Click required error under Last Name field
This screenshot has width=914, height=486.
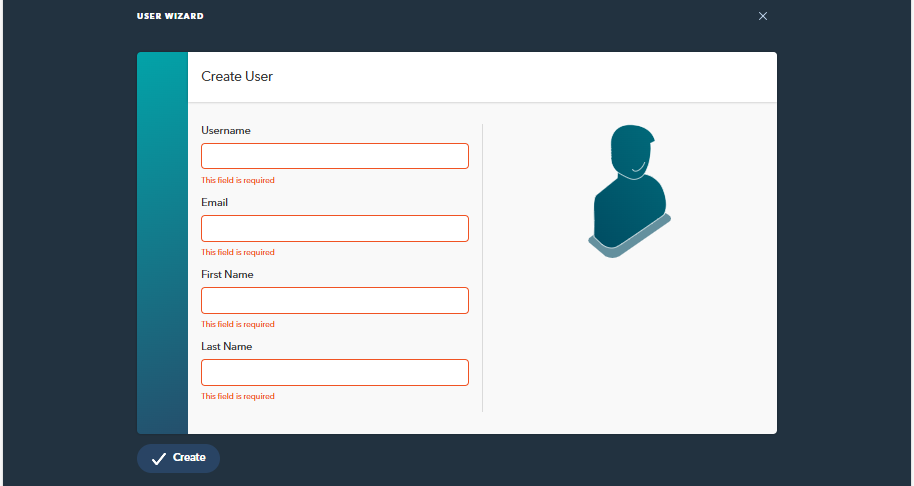[x=238, y=396]
